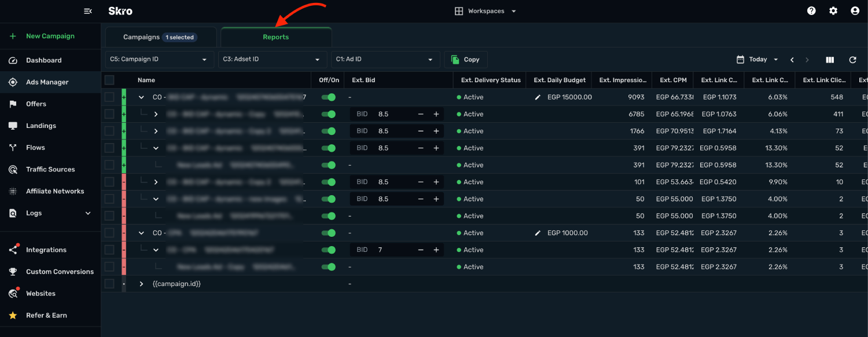Click the Ext. Delivery Status column header
Image resolution: width=868 pixels, height=337 pixels.
pos(491,80)
